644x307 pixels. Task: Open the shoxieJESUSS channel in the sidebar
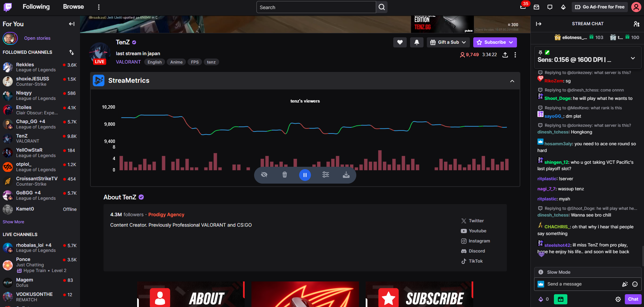(40, 81)
